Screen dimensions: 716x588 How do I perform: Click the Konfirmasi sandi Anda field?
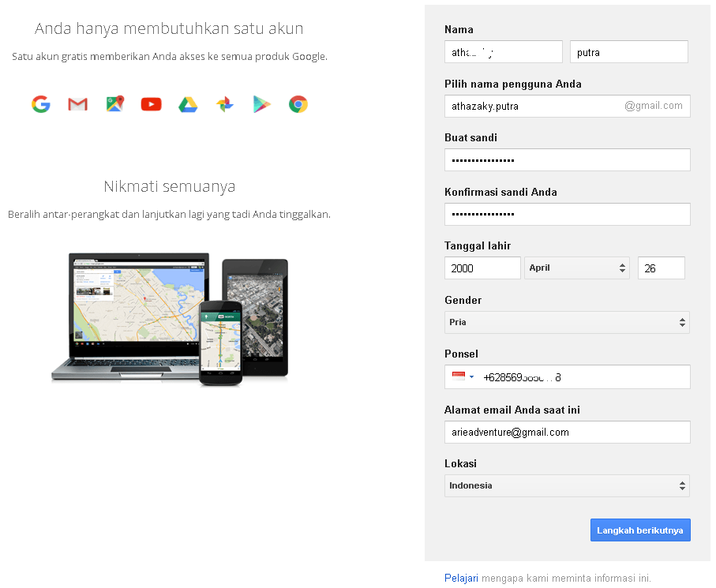coord(567,214)
